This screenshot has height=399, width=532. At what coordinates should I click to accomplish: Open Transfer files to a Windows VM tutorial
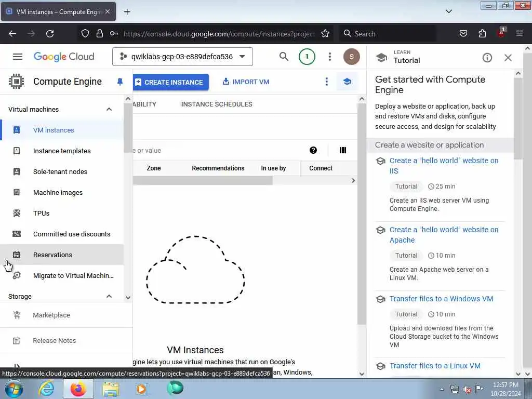(x=441, y=299)
